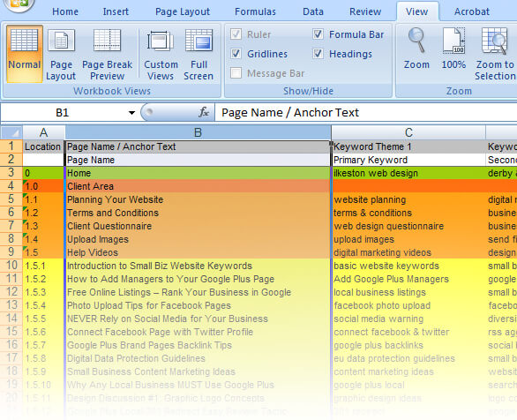This screenshot has width=517, height=420.
Task: Select cell 'Photo Upload Tips for Facebook Pages'
Action: [x=198, y=305]
